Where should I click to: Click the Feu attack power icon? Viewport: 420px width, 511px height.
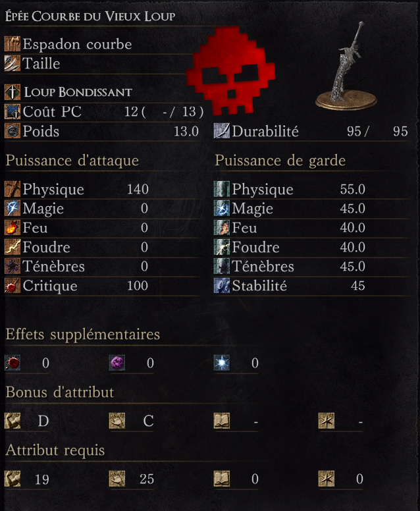click(13, 227)
